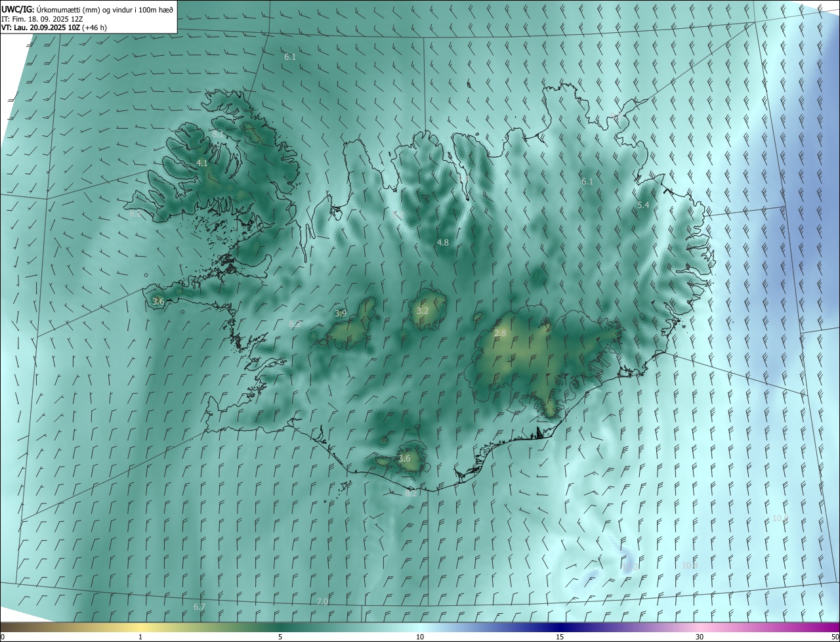Click the 3.6 value on the Snæfellsnes peninsula tip
Screen dimensions: 840x642
tap(158, 301)
